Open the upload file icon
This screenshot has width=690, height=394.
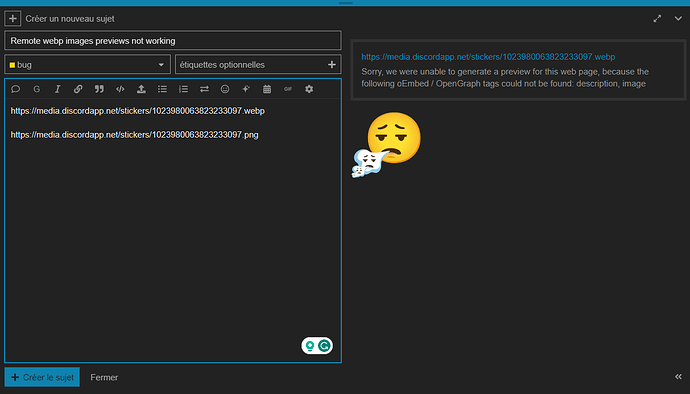(x=141, y=89)
